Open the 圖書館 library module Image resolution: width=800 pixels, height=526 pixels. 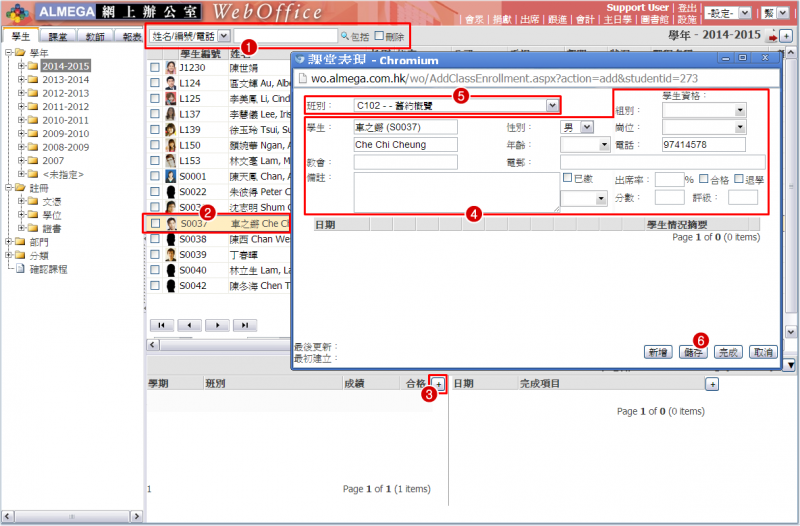click(x=655, y=19)
